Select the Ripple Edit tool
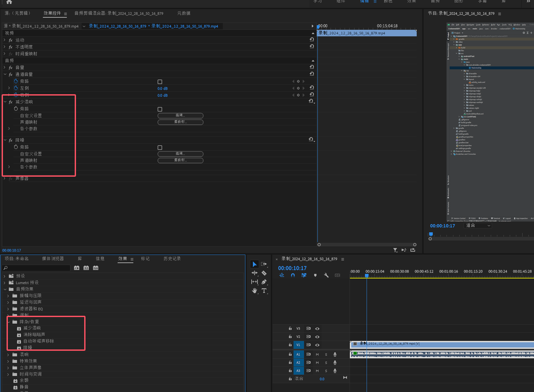 coord(255,273)
